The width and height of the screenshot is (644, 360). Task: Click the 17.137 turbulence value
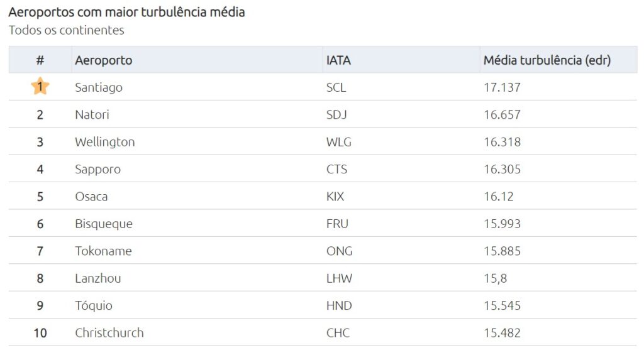[x=502, y=87]
